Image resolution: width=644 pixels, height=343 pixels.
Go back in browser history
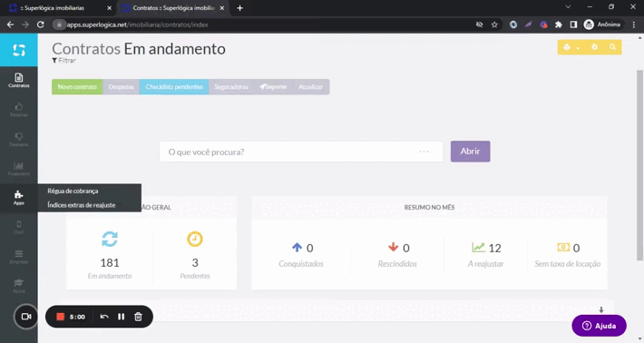coord(10,24)
